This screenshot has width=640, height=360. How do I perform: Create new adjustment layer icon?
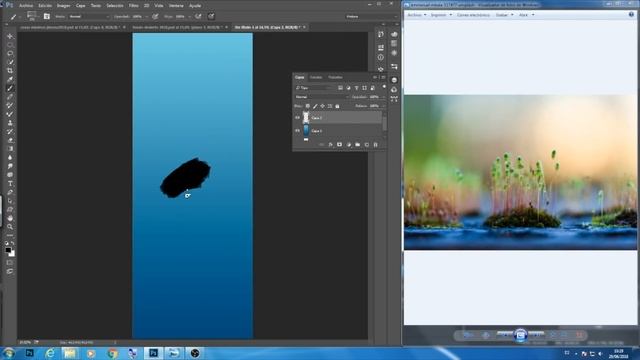click(349, 144)
